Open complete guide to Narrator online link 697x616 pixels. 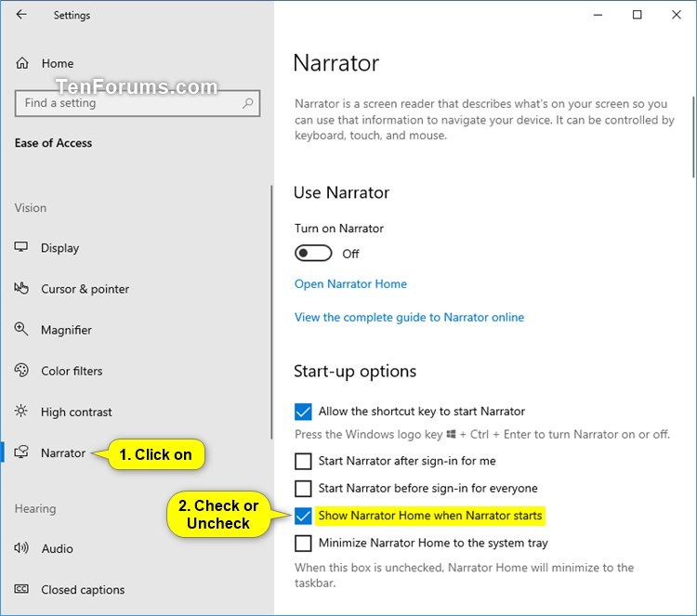click(x=410, y=318)
